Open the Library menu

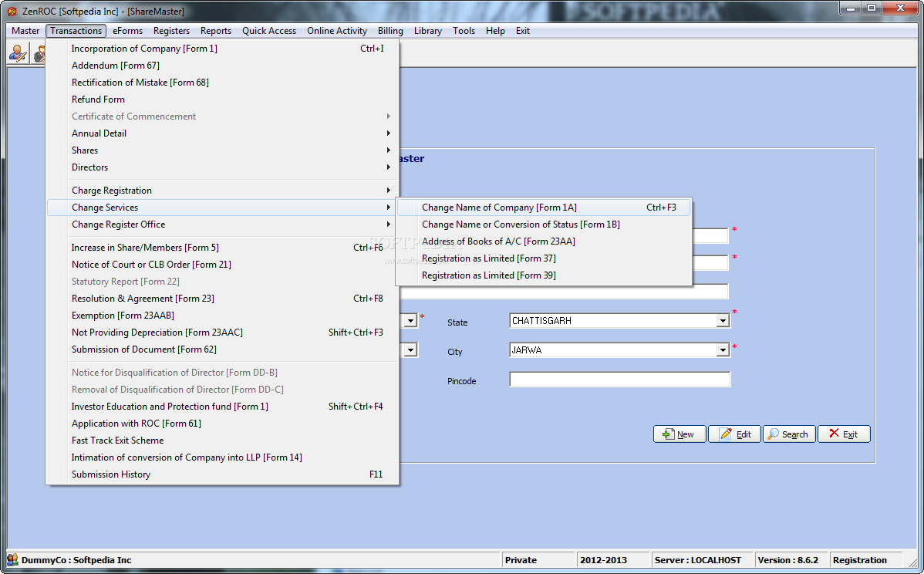pos(428,31)
